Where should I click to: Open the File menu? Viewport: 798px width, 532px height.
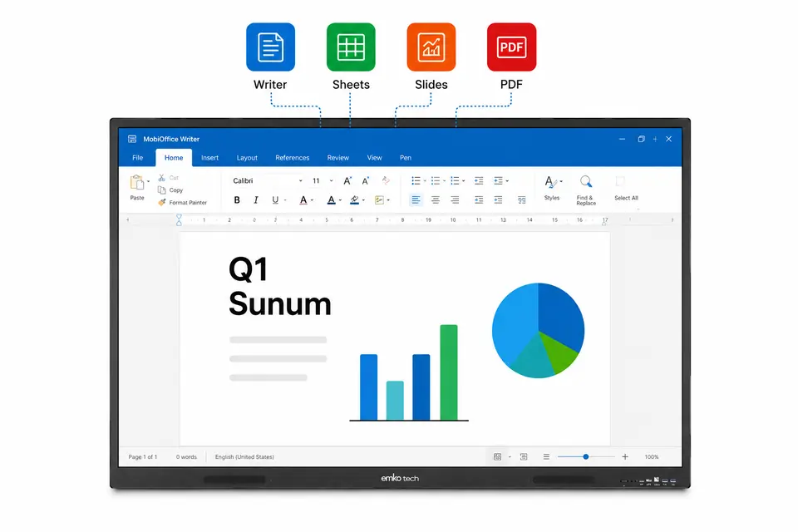(x=137, y=158)
